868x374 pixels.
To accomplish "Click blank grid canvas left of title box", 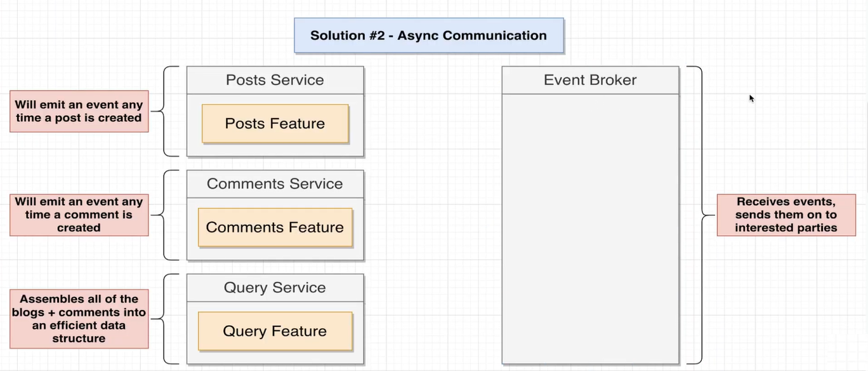I will pyautogui.click(x=159, y=32).
